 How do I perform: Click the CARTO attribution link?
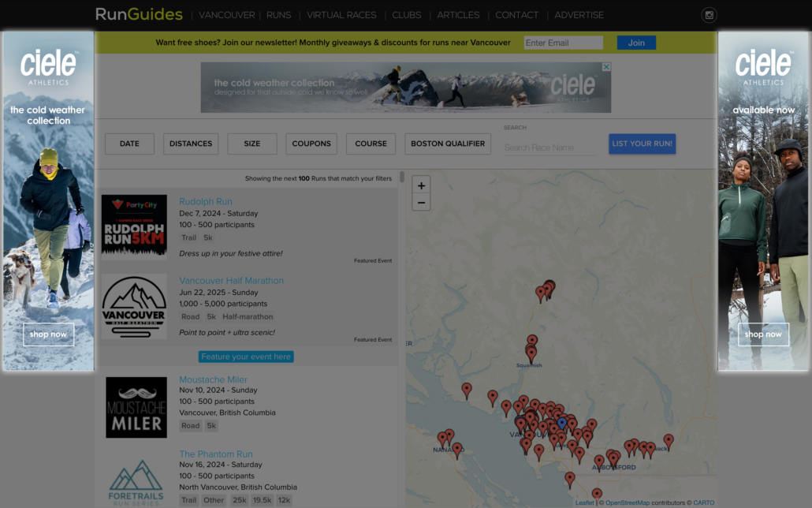(x=704, y=502)
